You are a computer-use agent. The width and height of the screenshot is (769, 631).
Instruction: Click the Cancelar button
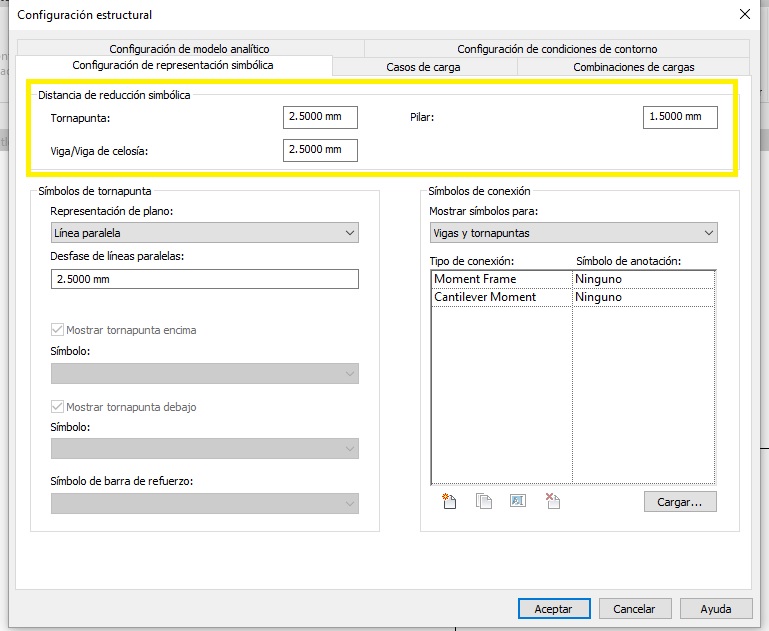634,608
